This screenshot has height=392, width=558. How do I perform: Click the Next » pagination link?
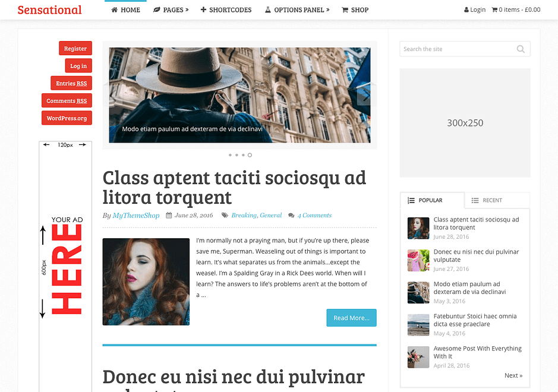tap(513, 375)
